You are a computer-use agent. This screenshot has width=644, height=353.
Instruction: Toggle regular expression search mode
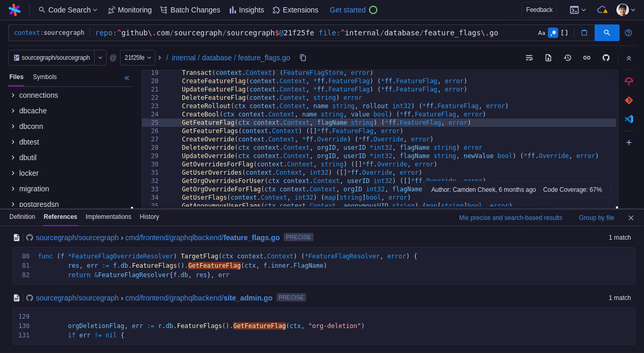tap(553, 33)
